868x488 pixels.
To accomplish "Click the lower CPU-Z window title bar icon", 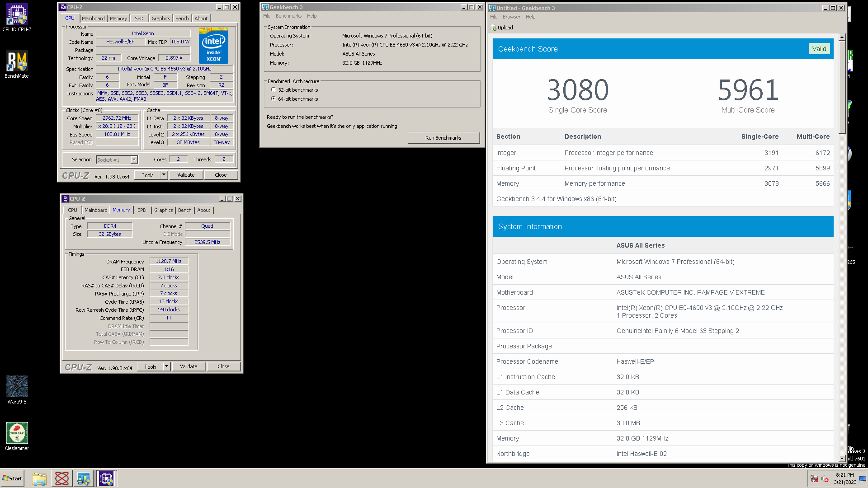I will click(x=66, y=199).
